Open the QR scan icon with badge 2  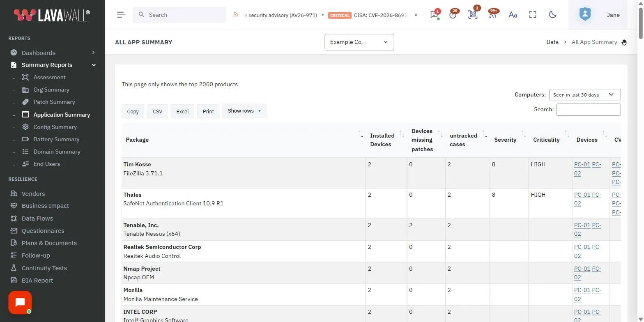click(x=473, y=15)
